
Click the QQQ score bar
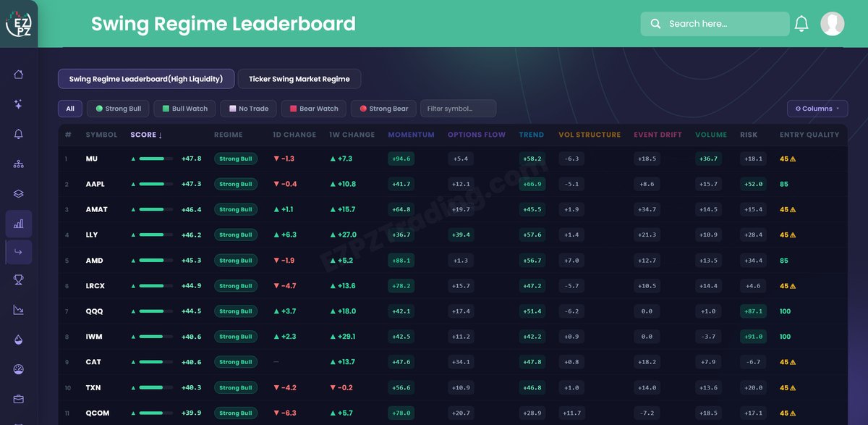click(x=156, y=311)
